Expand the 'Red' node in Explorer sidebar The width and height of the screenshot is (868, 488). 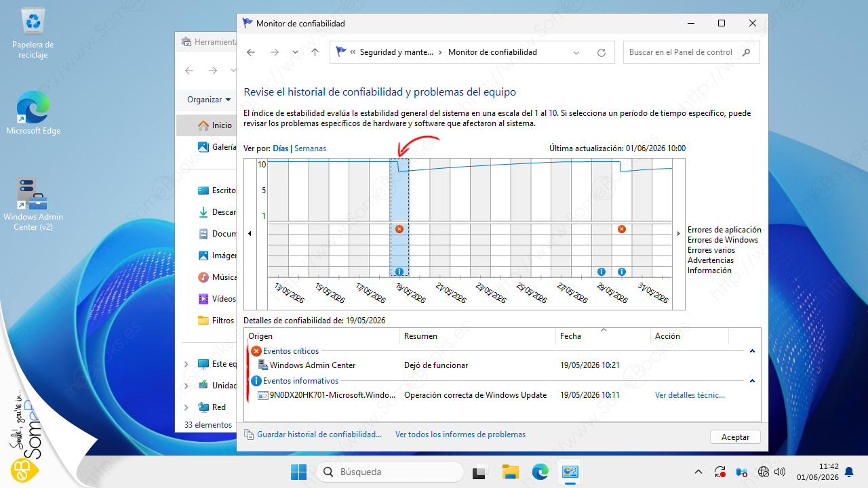click(x=186, y=407)
